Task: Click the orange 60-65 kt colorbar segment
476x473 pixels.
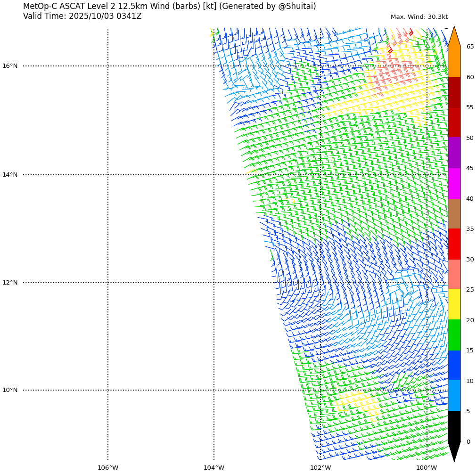Action: 454,62
